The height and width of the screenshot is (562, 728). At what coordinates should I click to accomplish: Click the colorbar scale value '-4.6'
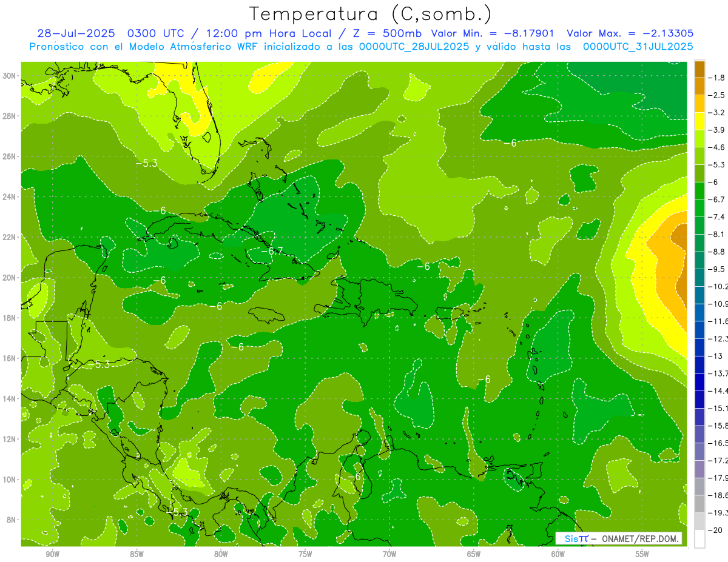(717, 147)
